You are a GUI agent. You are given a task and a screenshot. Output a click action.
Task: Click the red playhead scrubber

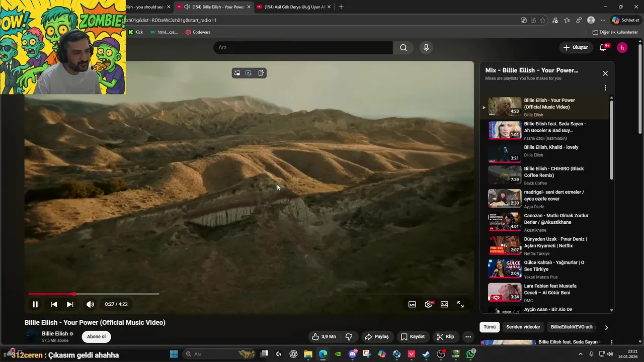[x=74, y=294]
